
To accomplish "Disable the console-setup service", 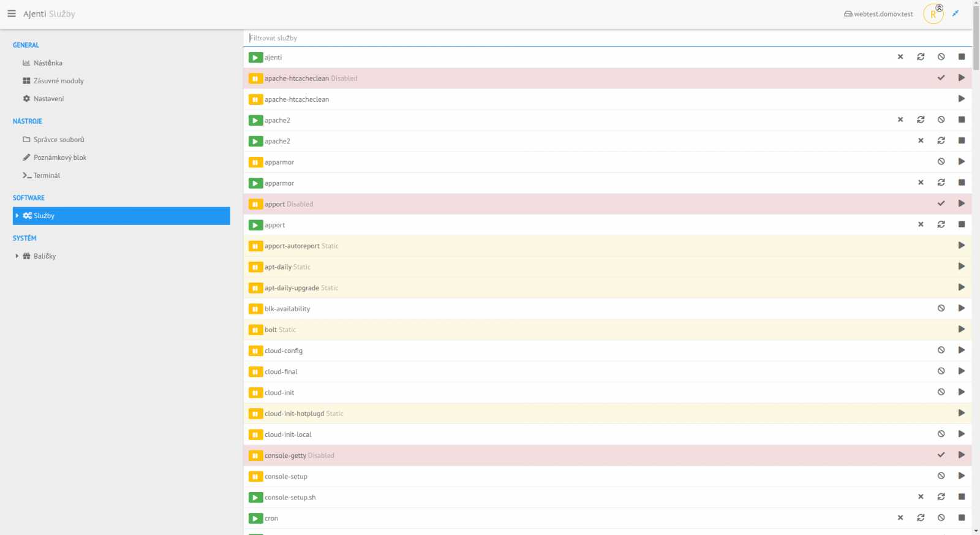I will point(941,476).
